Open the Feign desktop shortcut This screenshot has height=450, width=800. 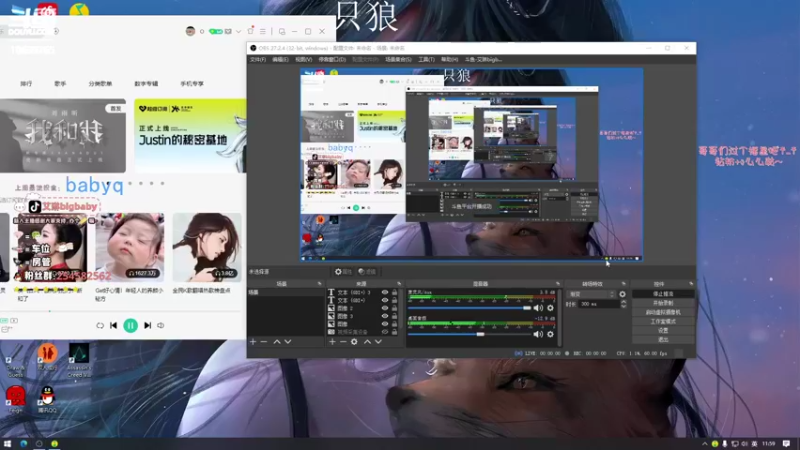click(x=15, y=399)
